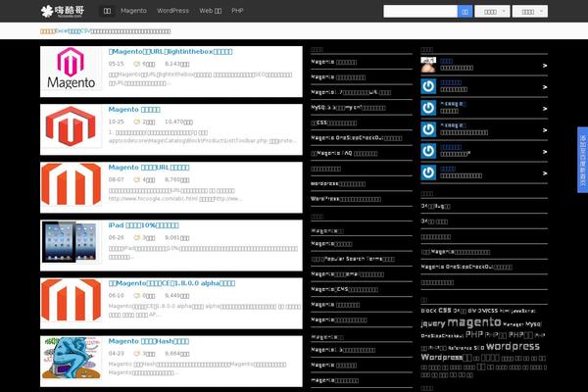Click the comment icon on the 10-25 post

point(137,122)
